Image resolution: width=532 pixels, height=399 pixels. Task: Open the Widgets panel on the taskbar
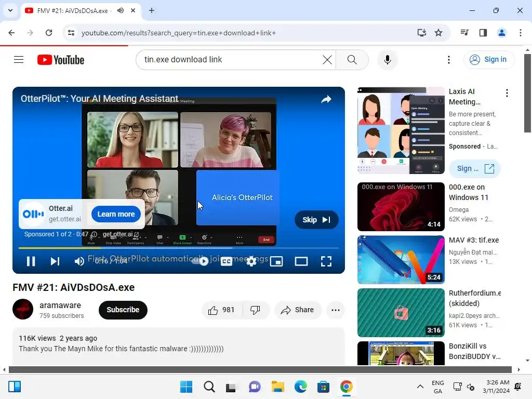click(x=15, y=387)
